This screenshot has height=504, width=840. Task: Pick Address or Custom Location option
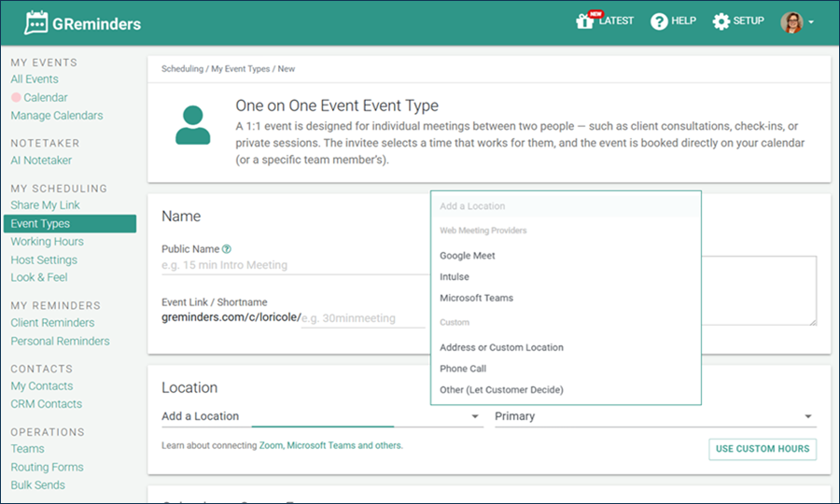pos(501,347)
